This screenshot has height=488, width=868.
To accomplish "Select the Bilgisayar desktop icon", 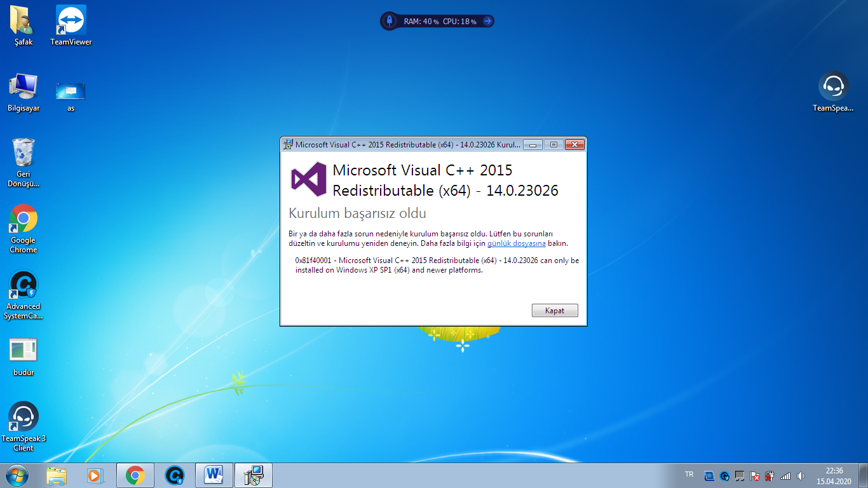I will [x=24, y=92].
